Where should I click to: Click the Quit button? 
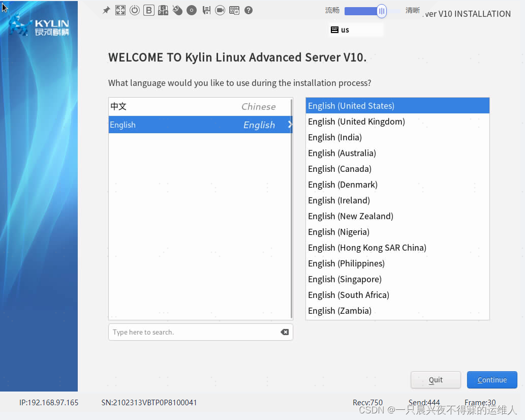(436, 380)
